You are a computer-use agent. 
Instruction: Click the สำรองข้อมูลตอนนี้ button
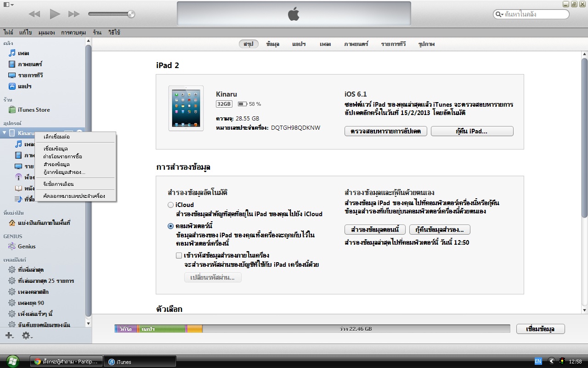point(375,230)
